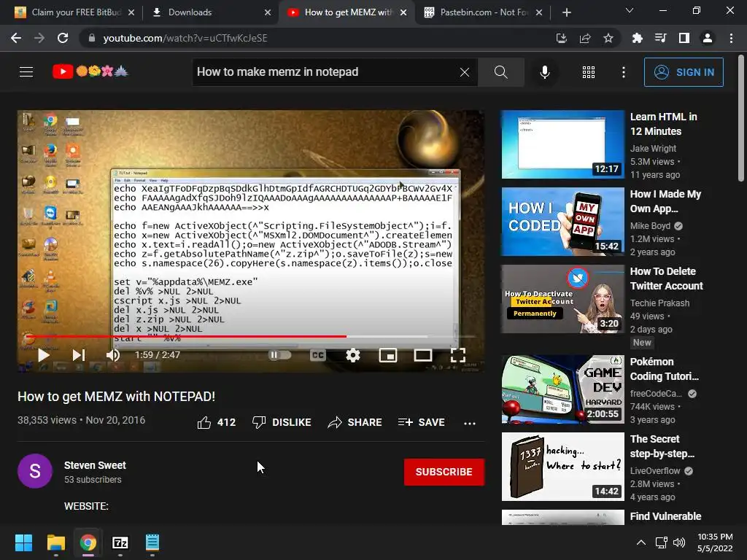Close the Downloads tab
The width and height of the screenshot is (747, 560).
(268, 12)
